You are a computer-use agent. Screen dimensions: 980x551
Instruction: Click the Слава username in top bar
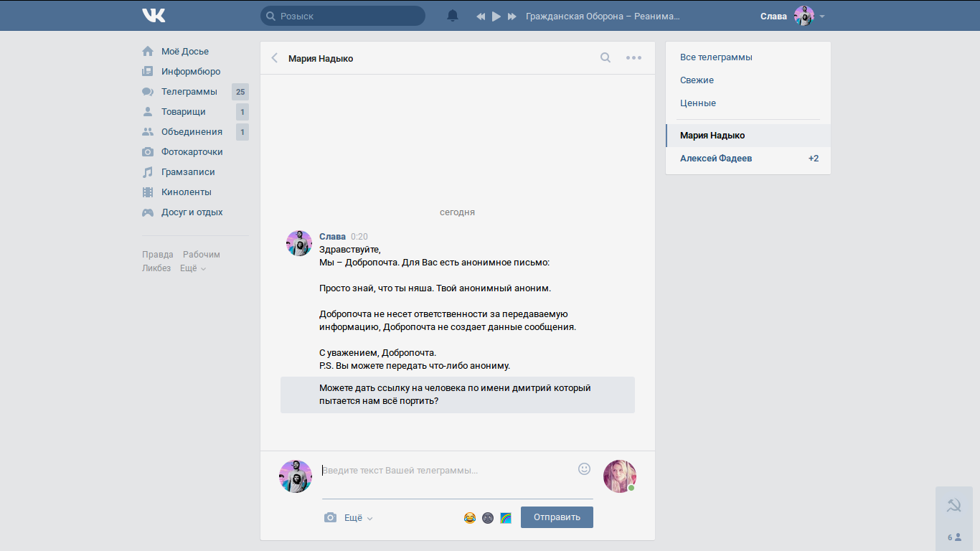pyautogui.click(x=773, y=17)
